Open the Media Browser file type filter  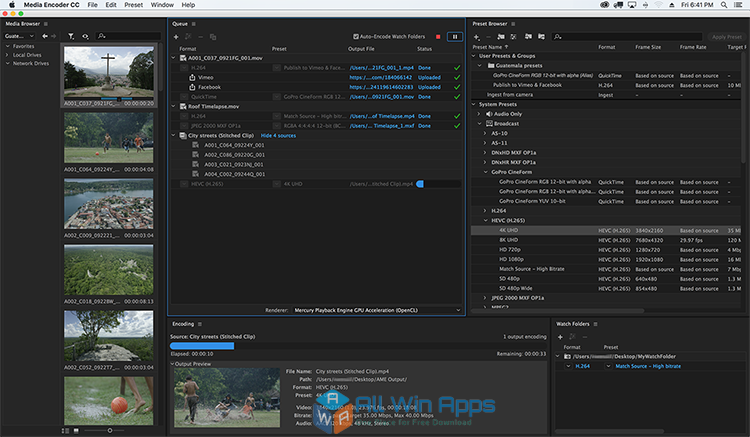pos(71,36)
